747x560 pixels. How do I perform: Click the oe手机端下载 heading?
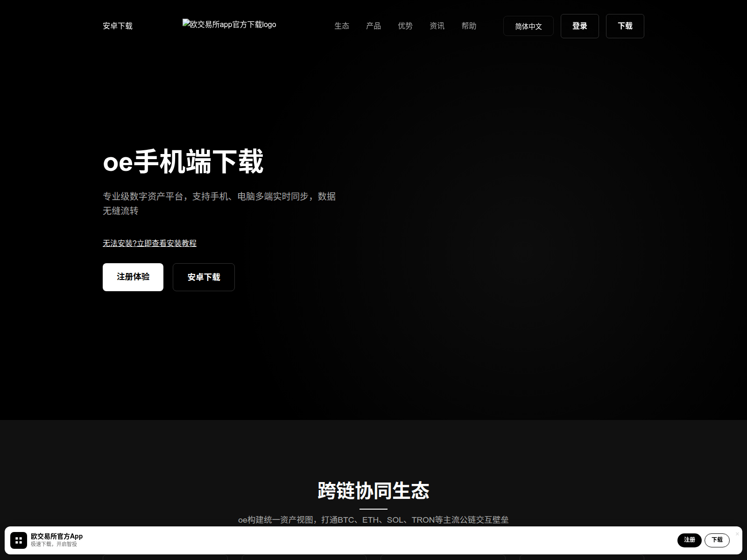(x=183, y=161)
